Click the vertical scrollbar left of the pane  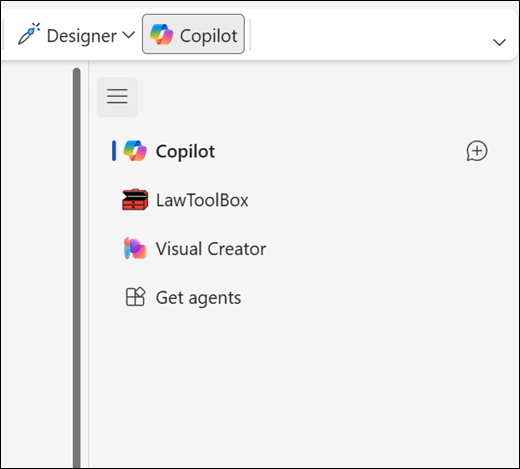pos(77,267)
